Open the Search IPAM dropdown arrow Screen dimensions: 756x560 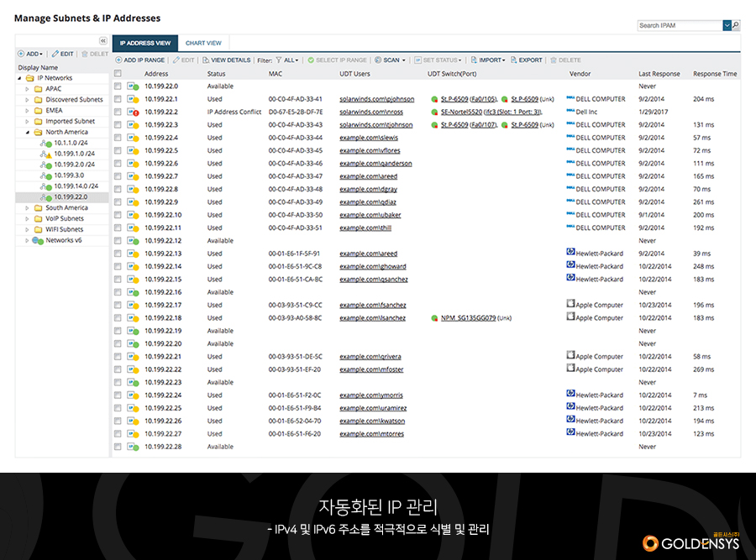727,25
